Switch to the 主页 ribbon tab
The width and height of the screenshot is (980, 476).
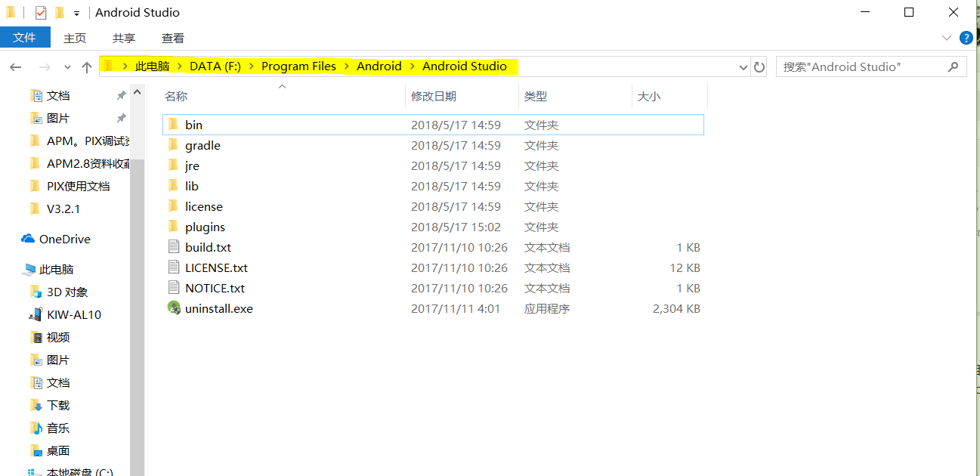(x=75, y=38)
